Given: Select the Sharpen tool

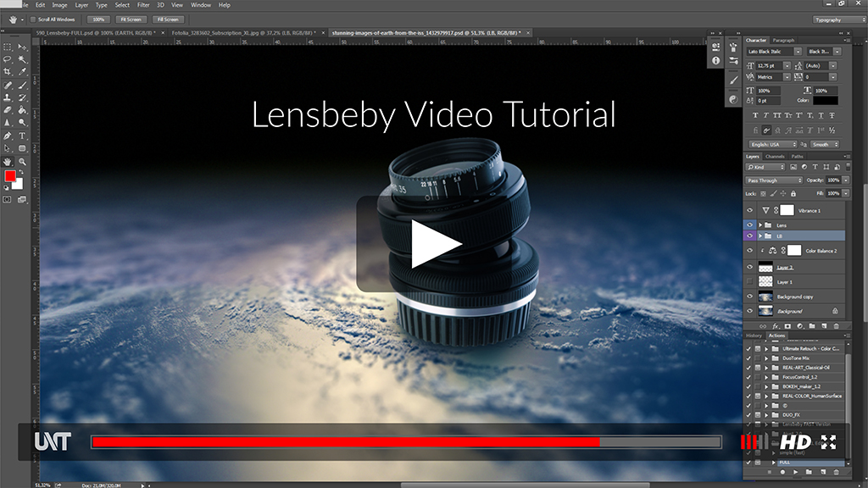Looking at the screenshot, I should click(7, 123).
